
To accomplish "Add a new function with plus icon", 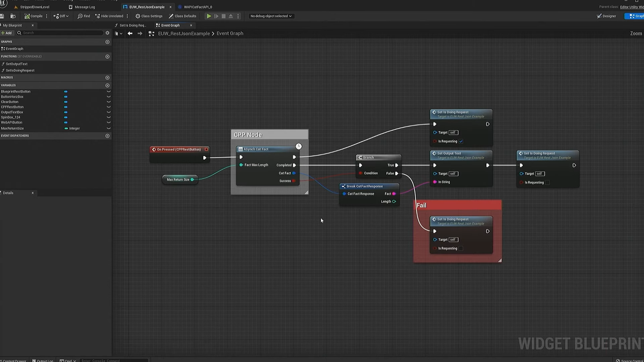I will [x=107, y=56].
